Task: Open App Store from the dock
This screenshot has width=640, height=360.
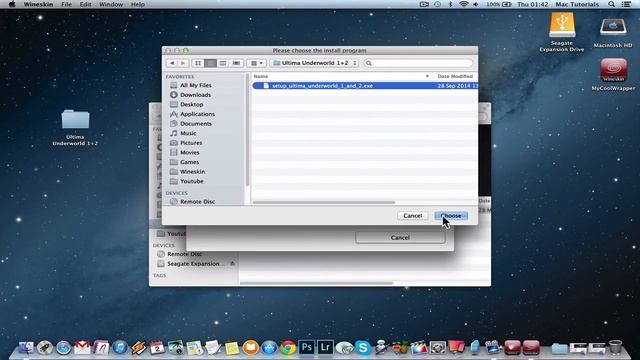Action: click(x=269, y=348)
